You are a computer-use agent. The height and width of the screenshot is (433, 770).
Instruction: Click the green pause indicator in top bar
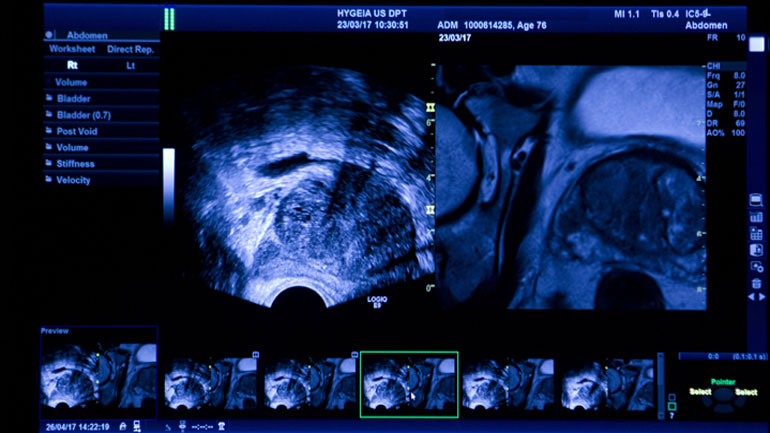pyautogui.click(x=169, y=19)
